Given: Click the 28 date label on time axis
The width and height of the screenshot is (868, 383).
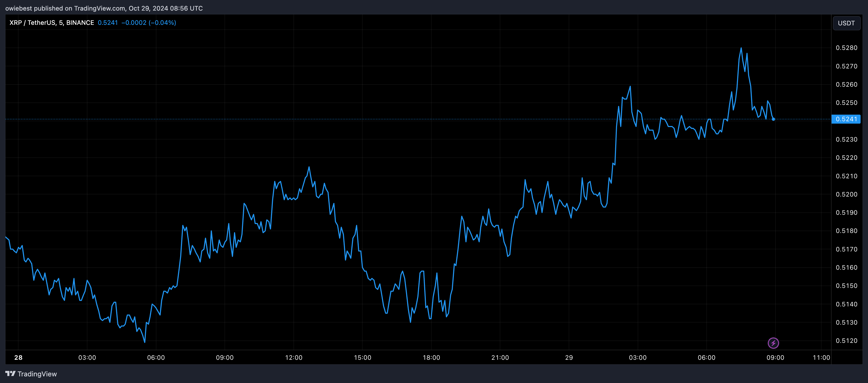Looking at the screenshot, I should point(18,357).
